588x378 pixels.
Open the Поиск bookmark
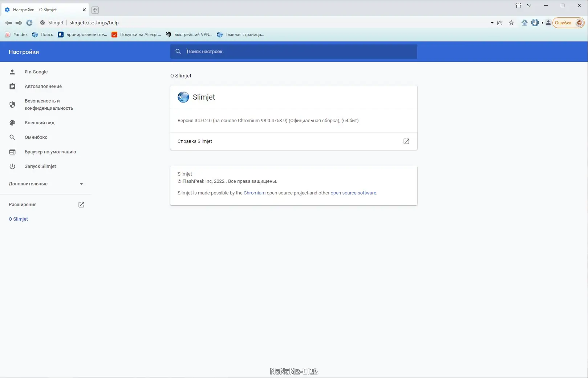[x=42, y=35]
